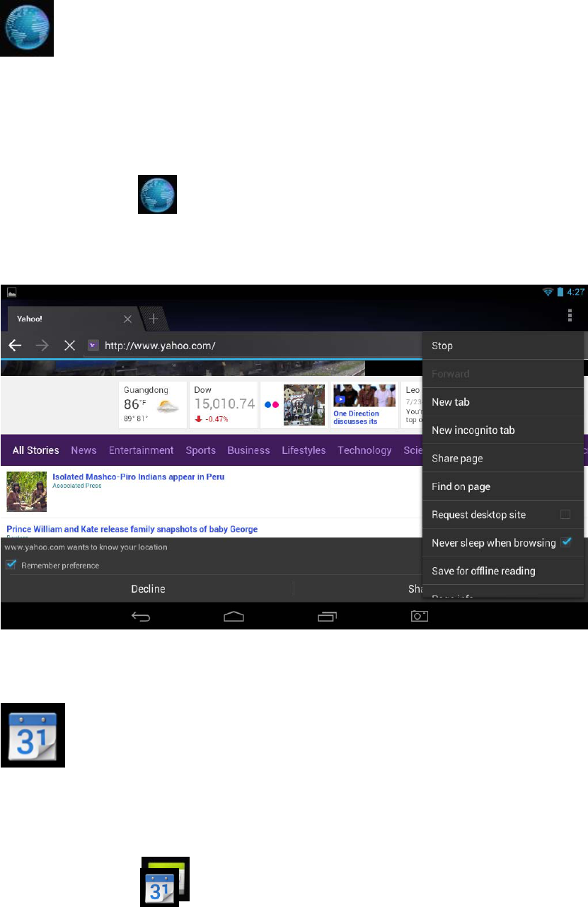
Task: Open Isolated Mashco-Piro Indians headline link
Action: pyautogui.click(x=139, y=477)
